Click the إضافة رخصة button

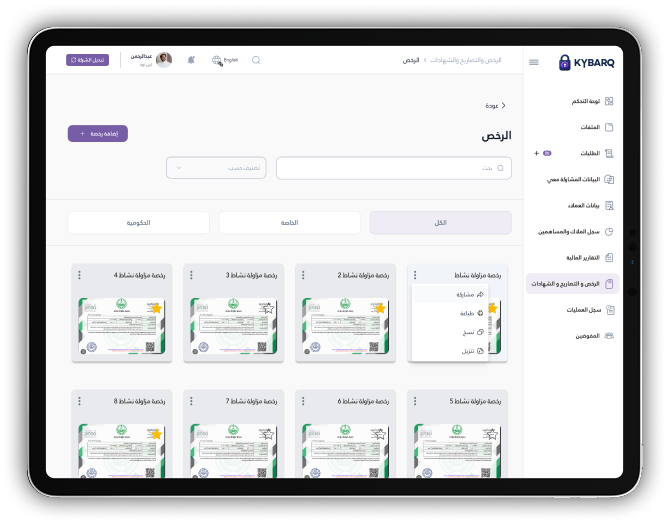[x=98, y=133]
